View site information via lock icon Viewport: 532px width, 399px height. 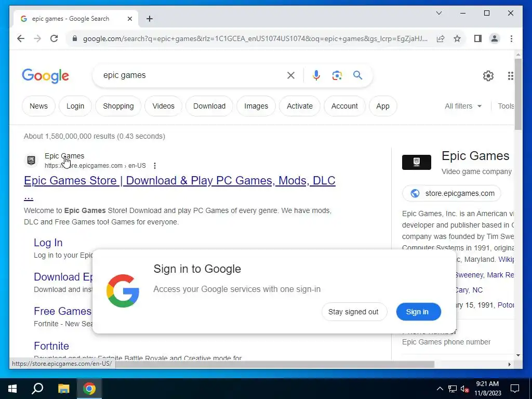tap(75, 38)
